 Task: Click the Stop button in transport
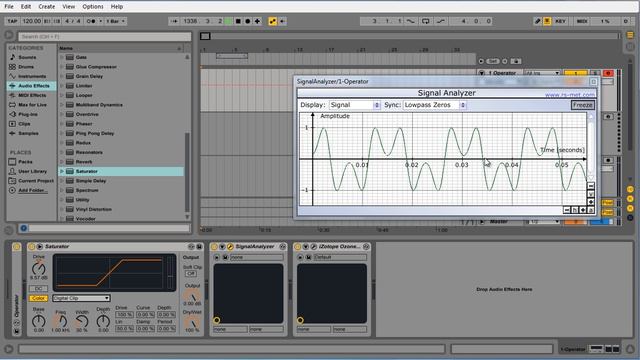[238, 21]
